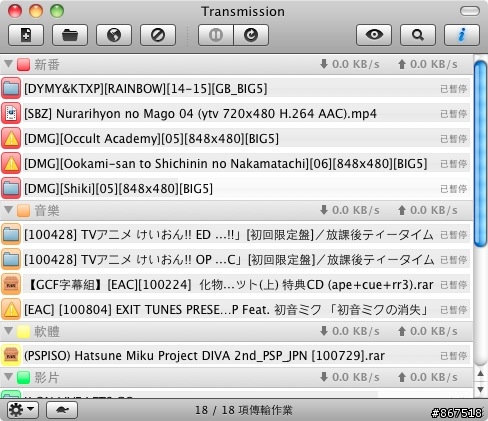Resume all transfers with the circular arrow button
Image resolution: width=488 pixels, height=421 pixels.
coord(251,35)
